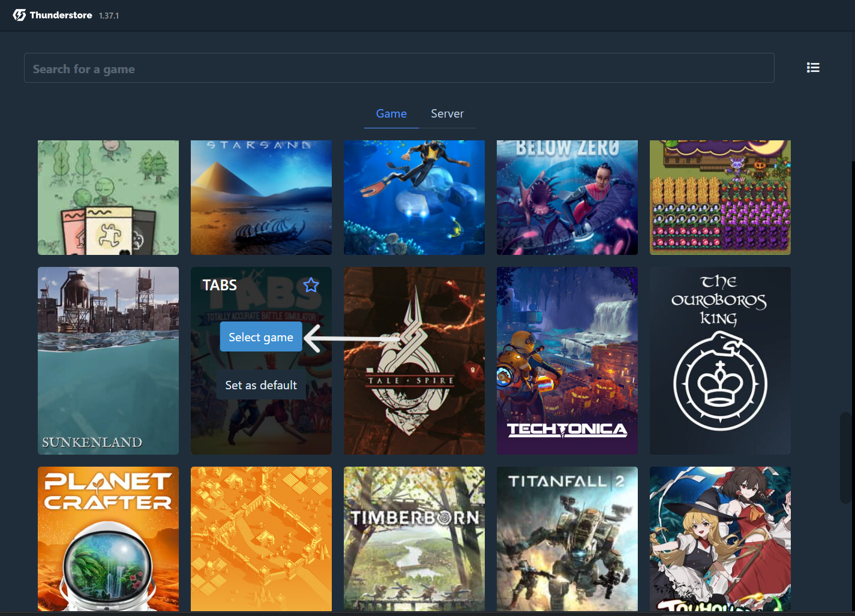Click the Search for a game field
The width and height of the screenshot is (855, 616).
tap(399, 68)
